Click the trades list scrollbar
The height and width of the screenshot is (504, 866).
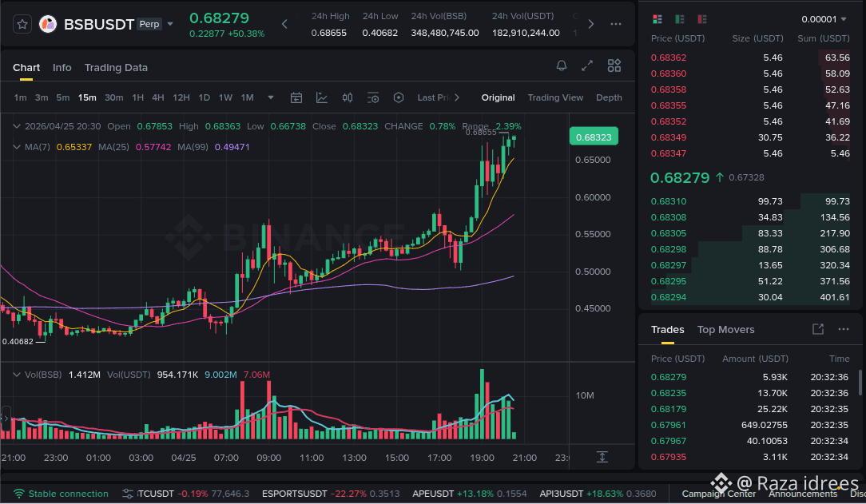click(860, 383)
